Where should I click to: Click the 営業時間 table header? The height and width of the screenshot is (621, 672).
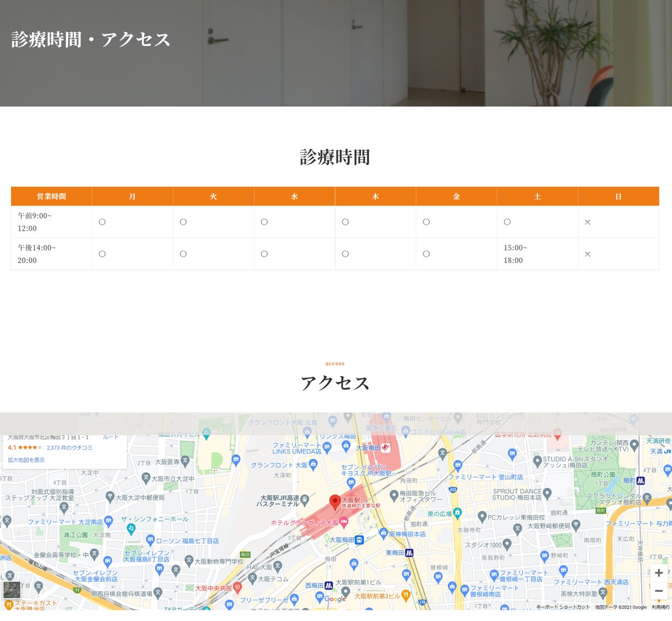click(51, 196)
